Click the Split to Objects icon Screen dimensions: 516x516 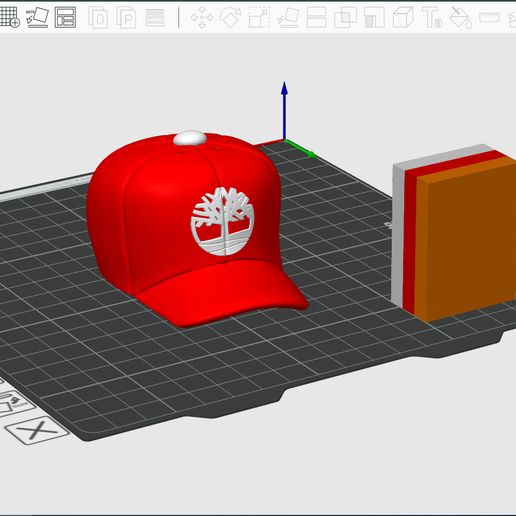tap(98, 18)
